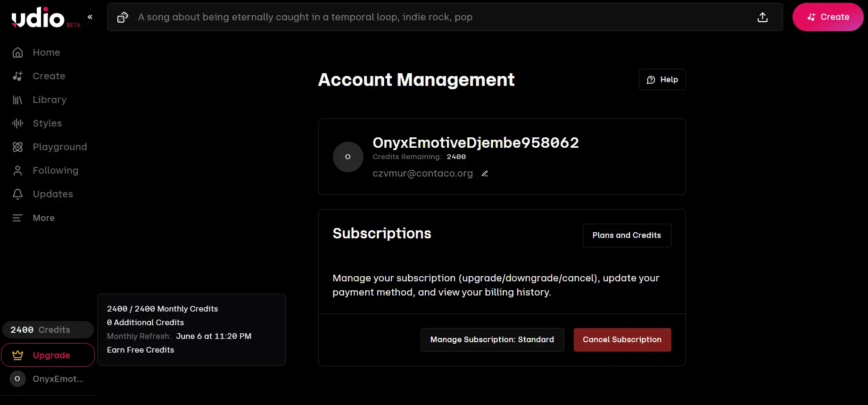
Task: Click the Upgrade button
Action: [x=48, y=355]
